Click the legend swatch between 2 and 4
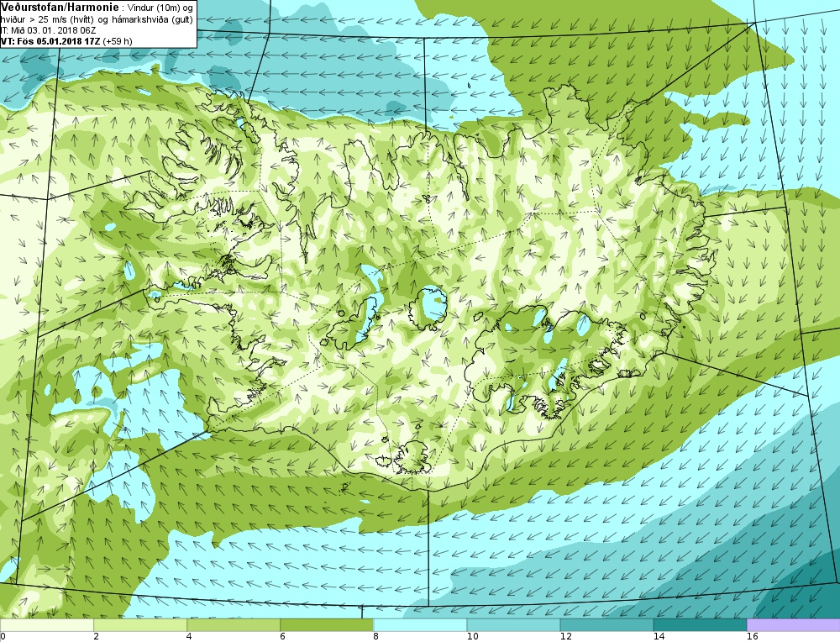Viewport: 840px width, 642px height. [139, 625]
